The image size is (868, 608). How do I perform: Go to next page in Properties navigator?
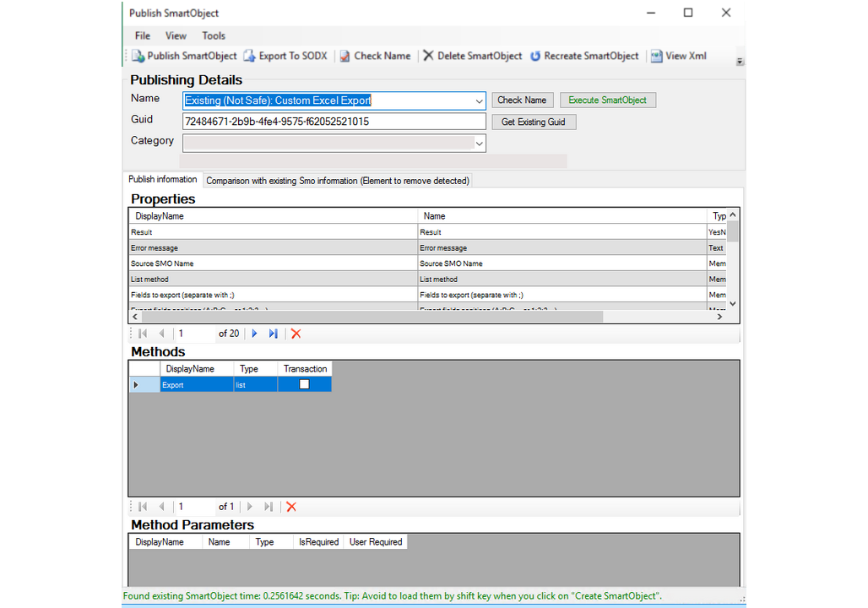click(x=254, y=334)
